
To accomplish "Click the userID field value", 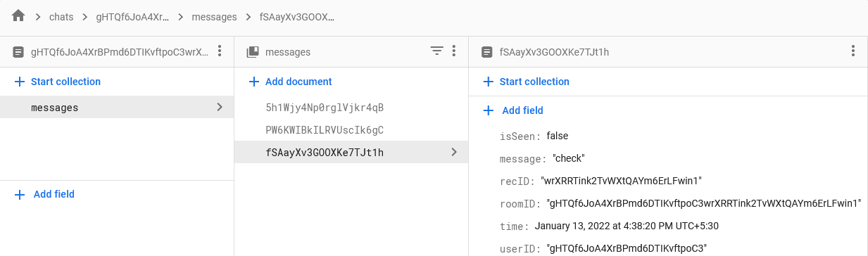I will (627, 248).
